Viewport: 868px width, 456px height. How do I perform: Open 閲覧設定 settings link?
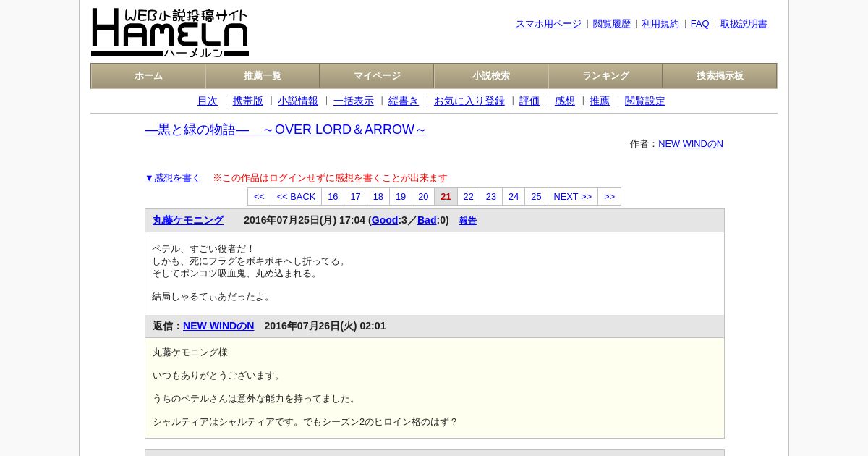(645, 101)
